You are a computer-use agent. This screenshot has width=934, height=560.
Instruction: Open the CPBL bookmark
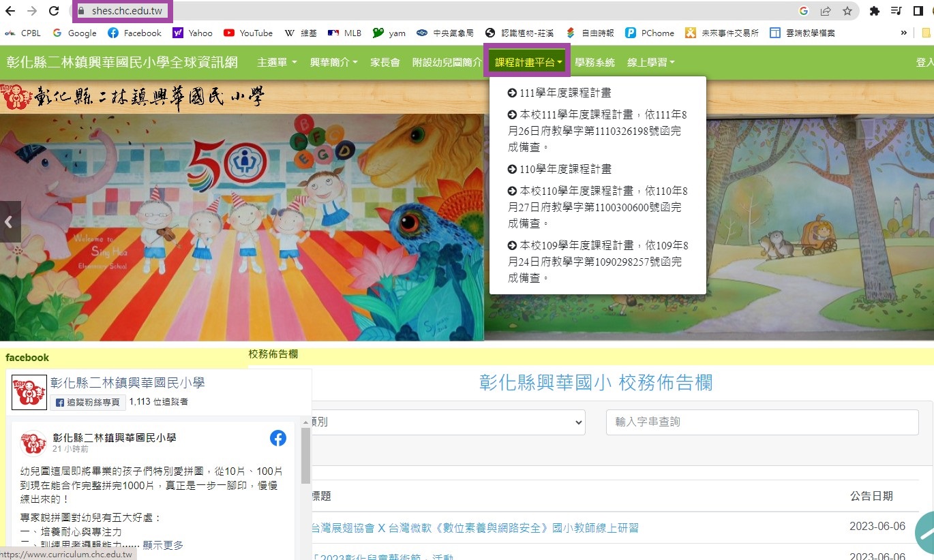[22, 33]
